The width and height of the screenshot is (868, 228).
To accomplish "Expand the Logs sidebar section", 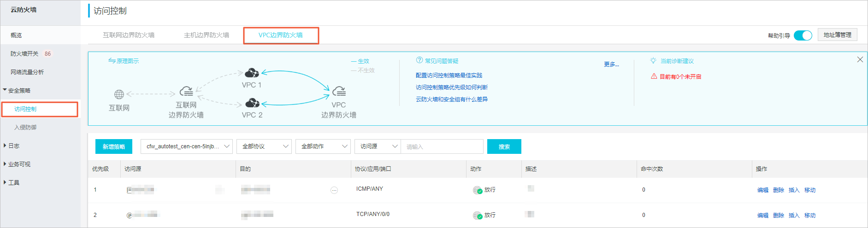I will (14, 146).
